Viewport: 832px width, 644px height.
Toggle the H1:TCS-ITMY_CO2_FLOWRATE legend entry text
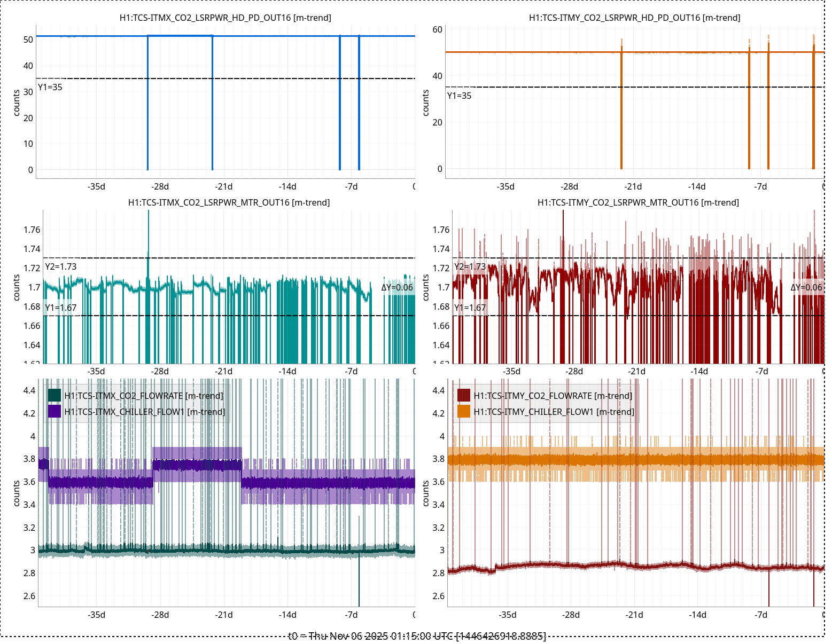(x=553, y=396)
